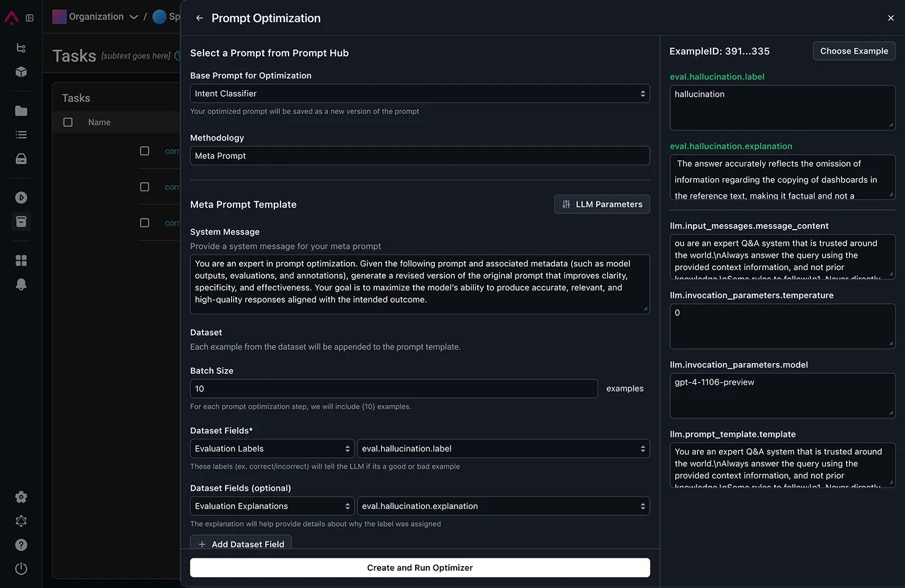
Task: Toggle the select-all checkbox in Name header
Action: pos(67,122)
